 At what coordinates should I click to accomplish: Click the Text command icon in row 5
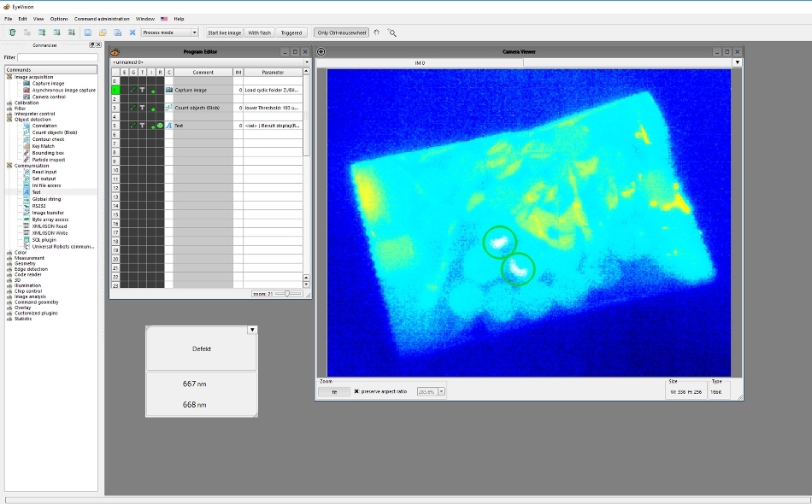click(x=169, y=126)
